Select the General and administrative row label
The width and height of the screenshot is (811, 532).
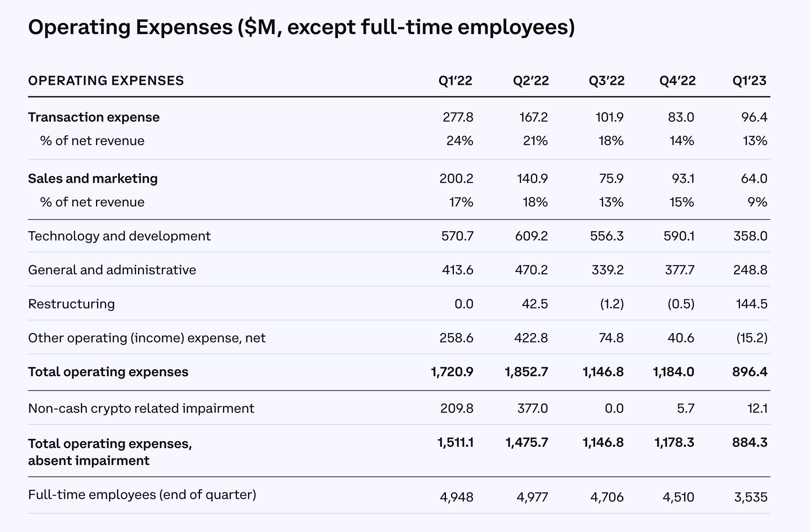[112, 270]
